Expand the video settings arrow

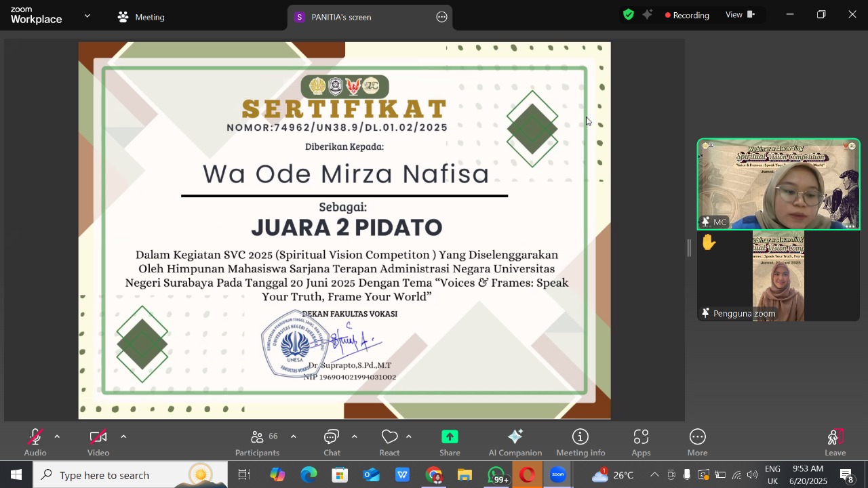123,436
